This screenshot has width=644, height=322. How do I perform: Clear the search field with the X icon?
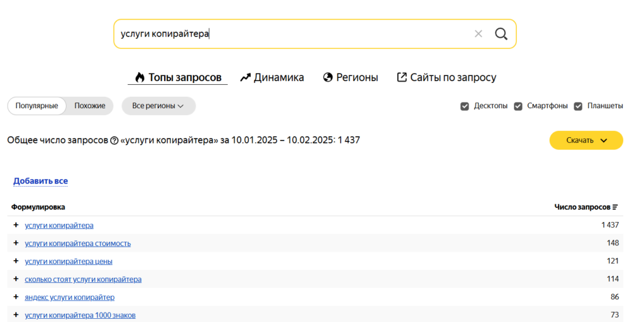coord(478,34)
